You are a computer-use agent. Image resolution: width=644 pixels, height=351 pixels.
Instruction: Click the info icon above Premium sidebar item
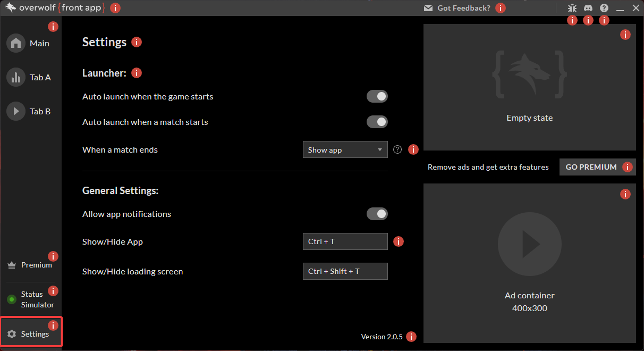(x=53, y=256)
